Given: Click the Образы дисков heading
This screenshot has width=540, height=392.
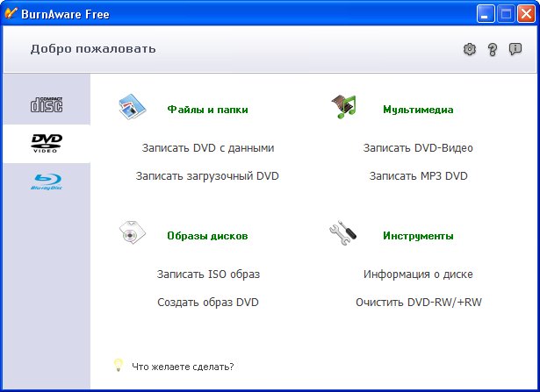Looking at the screenshot, I should (207, 236).
